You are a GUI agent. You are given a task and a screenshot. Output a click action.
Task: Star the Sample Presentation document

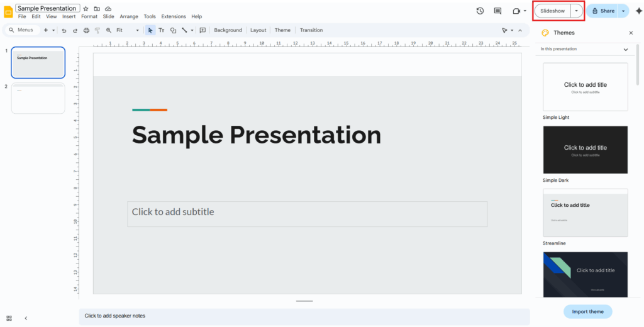pos(86,9)
